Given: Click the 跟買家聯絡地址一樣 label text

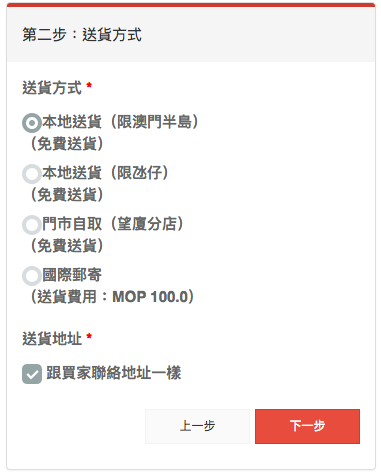Looking at the screenshot, I should tap(114, 373).
